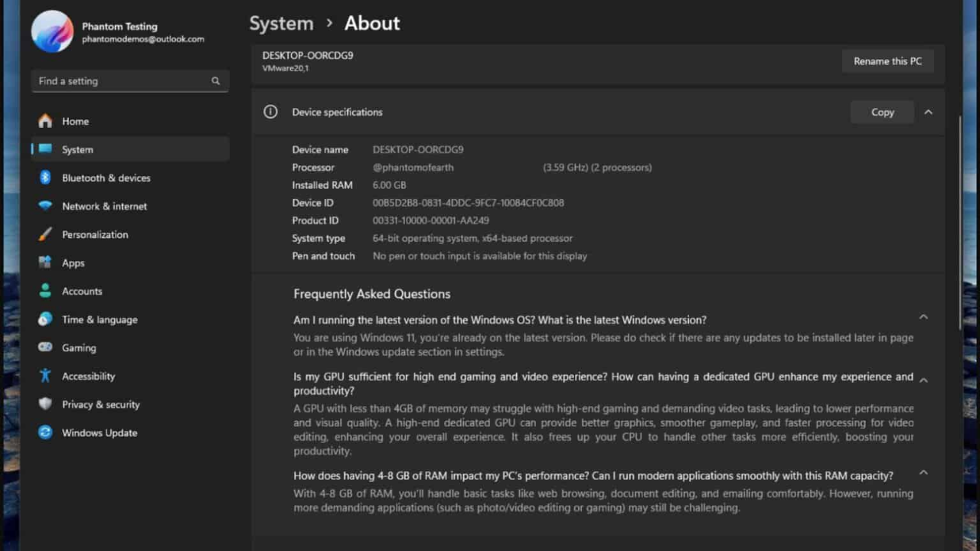The height and width of the screenshot is (551, 980).
Task: Click the Privacy & security shield icon
Action: coord(44,404)
